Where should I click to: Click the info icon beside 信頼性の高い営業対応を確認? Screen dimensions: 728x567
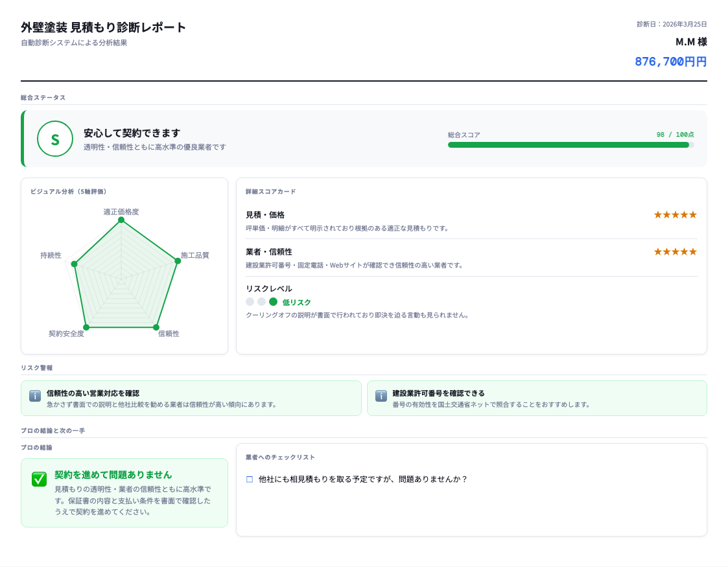pos(34,396)
